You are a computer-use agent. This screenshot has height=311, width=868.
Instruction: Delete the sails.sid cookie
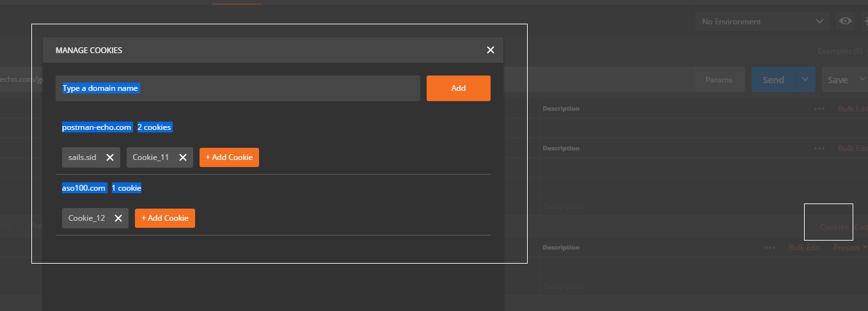click(110, 157)
